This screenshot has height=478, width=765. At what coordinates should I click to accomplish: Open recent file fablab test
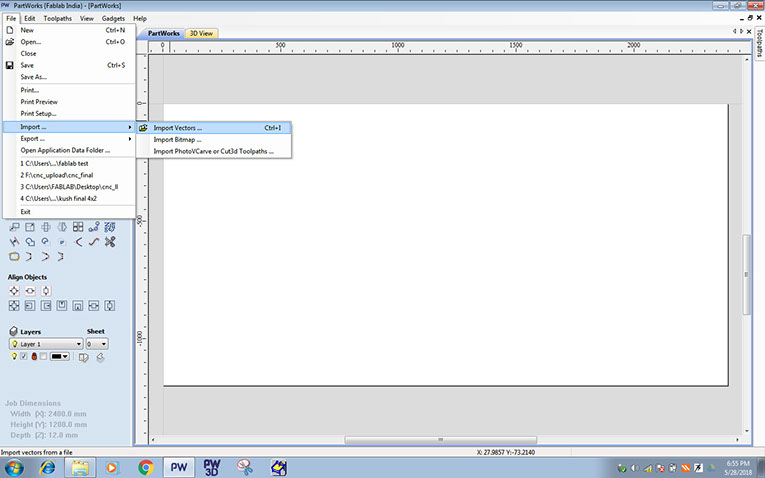point(69,163)
